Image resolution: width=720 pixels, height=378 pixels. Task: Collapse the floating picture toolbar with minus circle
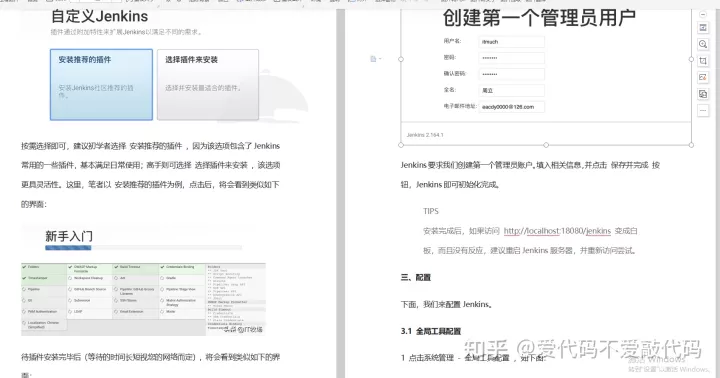[703, 15]
